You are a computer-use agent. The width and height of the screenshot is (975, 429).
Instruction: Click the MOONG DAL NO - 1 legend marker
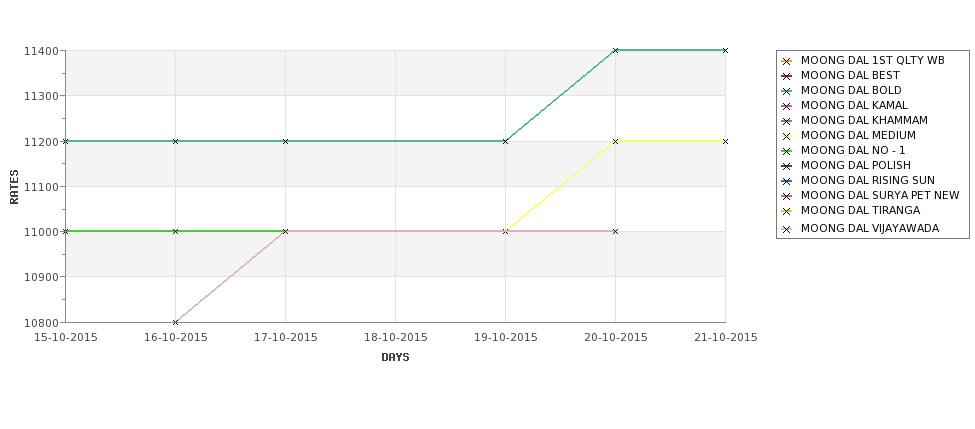click(x=787, y=150)
